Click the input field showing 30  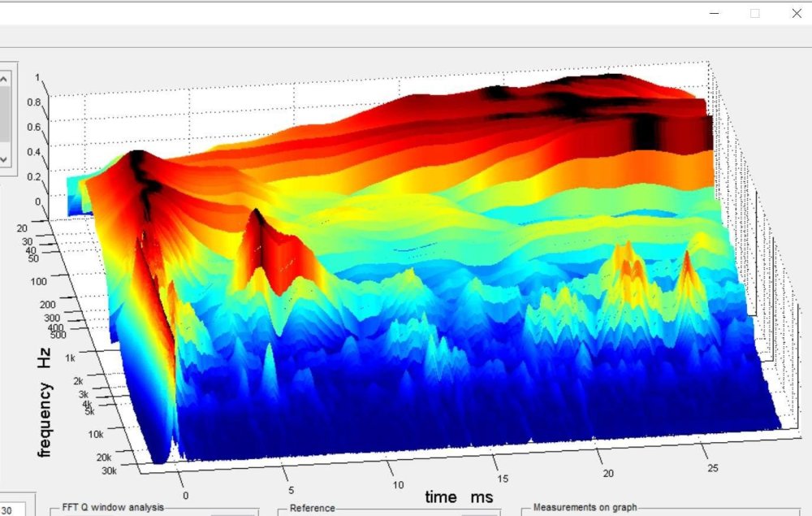pos(15,509)
